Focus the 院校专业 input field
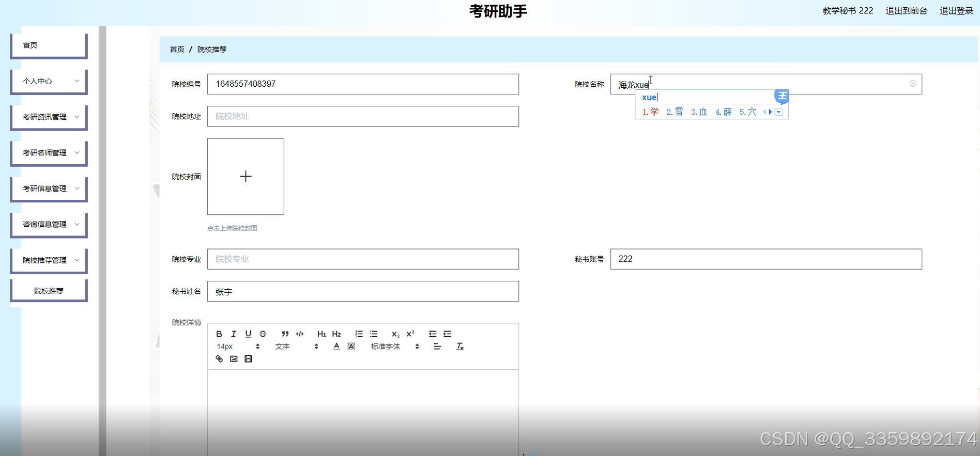Viewport: 980px width, 456px height. pyautogui.click(x=363, y=259)
